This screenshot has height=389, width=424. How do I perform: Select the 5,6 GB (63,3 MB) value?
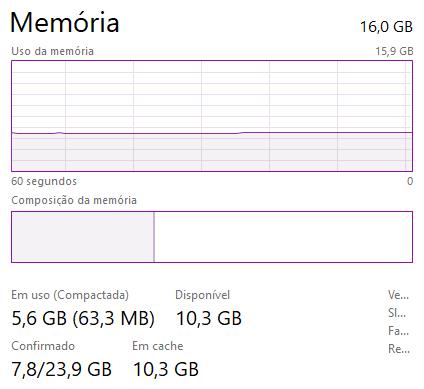pyautogui.click(x=83, y=318)
